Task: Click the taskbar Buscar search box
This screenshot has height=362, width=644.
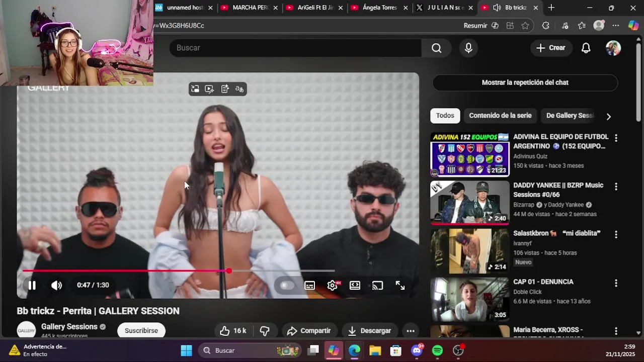Action: coord(249,350)
